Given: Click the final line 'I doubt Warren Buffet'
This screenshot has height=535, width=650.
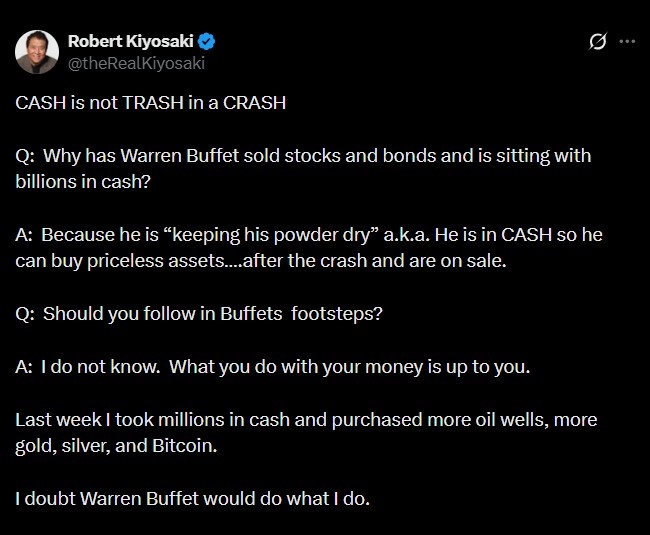Looking at the screenshot, I should pos(190,498).
